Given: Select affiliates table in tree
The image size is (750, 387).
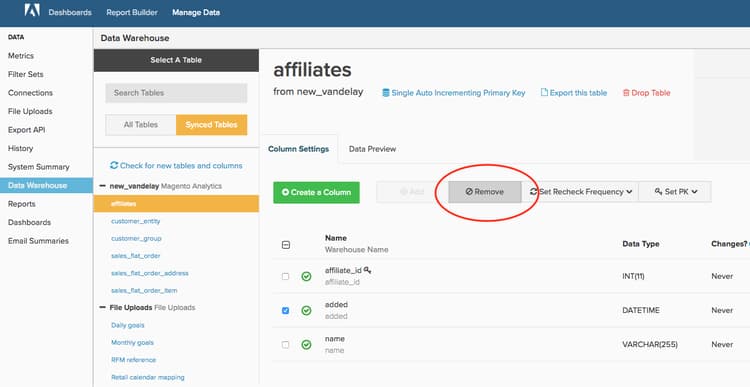Looking at the screenshot, I should (x=176, y=203).
